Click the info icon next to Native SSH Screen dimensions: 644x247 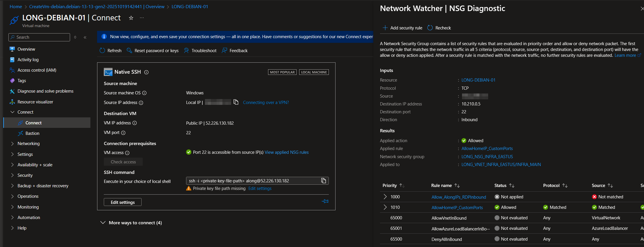point(146,72)
